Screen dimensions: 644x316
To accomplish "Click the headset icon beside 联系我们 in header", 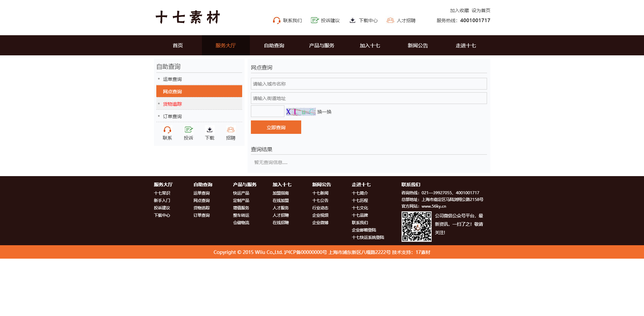I will click(x=276, y=20).
